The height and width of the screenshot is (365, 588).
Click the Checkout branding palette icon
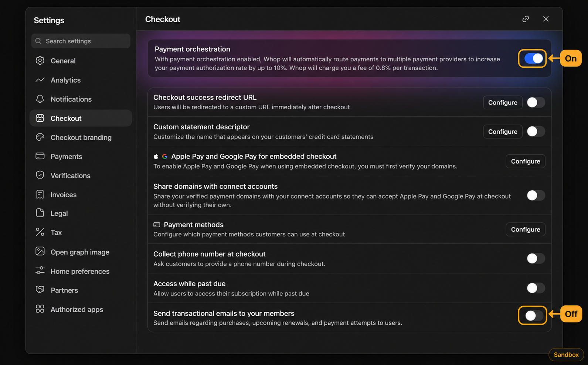pos(40,137)
